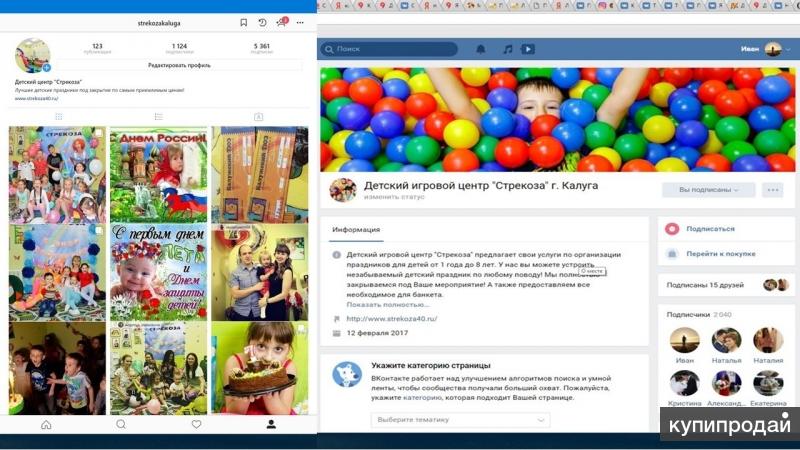Switch to tagged photos tab in Instagram
The height and width of the screenshot is (450, 800).
tap(259, 117)
